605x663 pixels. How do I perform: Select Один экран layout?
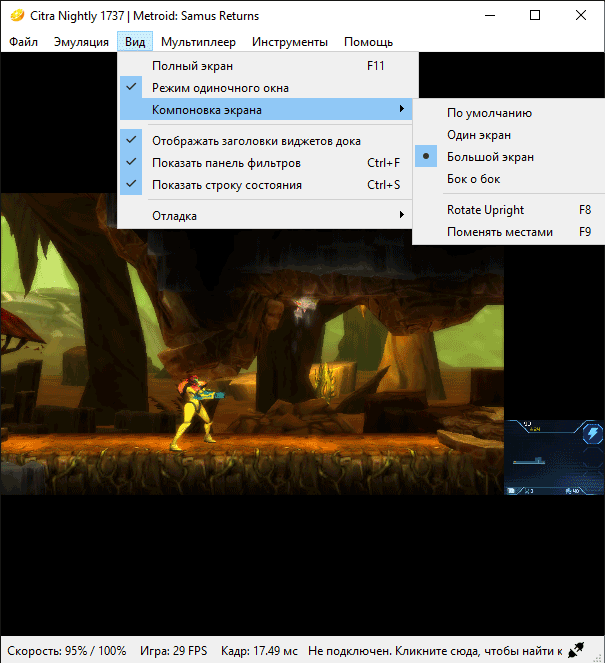(509, 135)
